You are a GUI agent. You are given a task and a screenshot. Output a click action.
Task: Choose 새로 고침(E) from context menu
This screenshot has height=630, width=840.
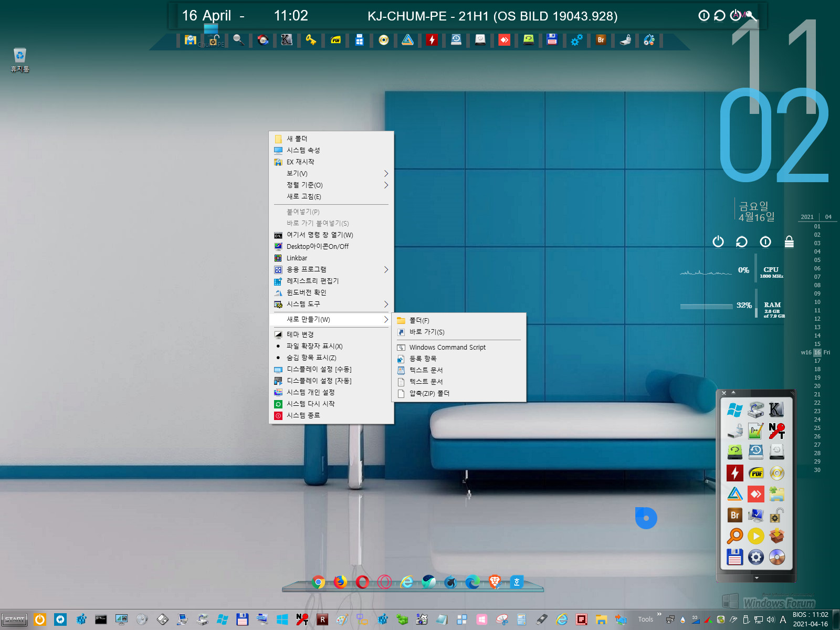point(331,196)
